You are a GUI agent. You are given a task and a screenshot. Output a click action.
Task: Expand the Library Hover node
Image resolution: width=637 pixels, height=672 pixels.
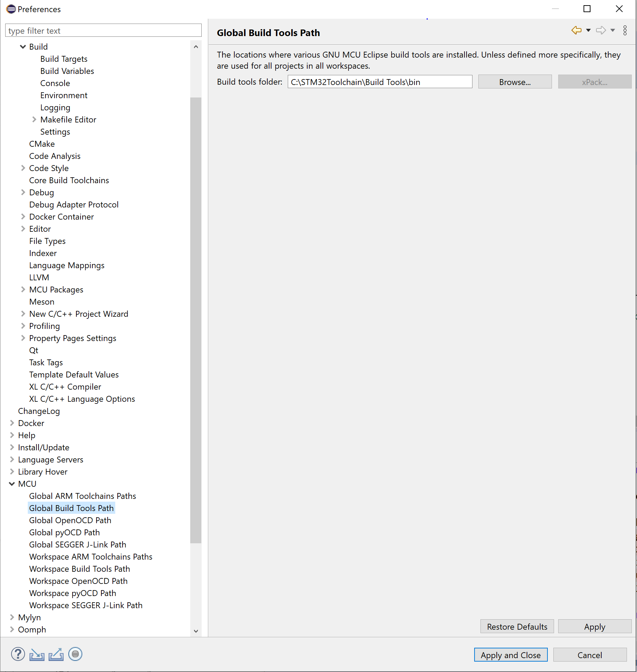[12, 471]
